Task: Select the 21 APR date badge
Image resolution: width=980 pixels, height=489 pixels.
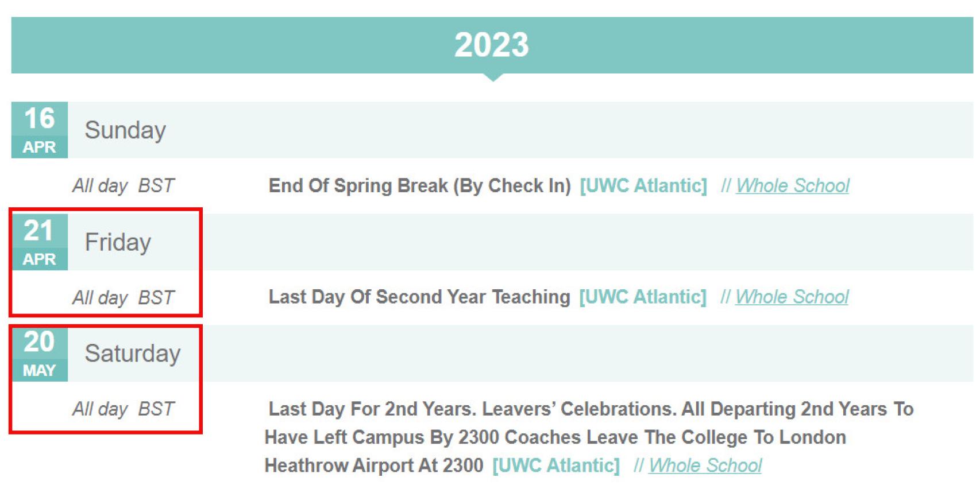Action: 40,242
